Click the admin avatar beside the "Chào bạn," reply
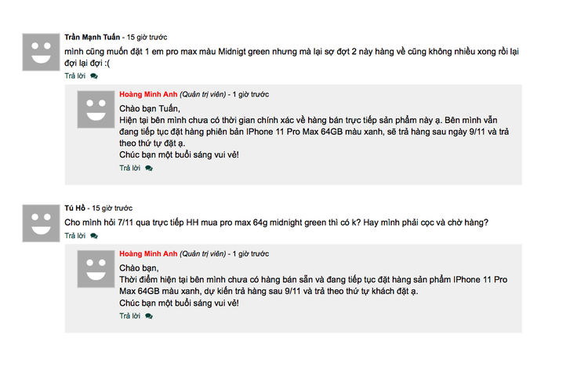This screenshot has height=392, width=588. 96,268
